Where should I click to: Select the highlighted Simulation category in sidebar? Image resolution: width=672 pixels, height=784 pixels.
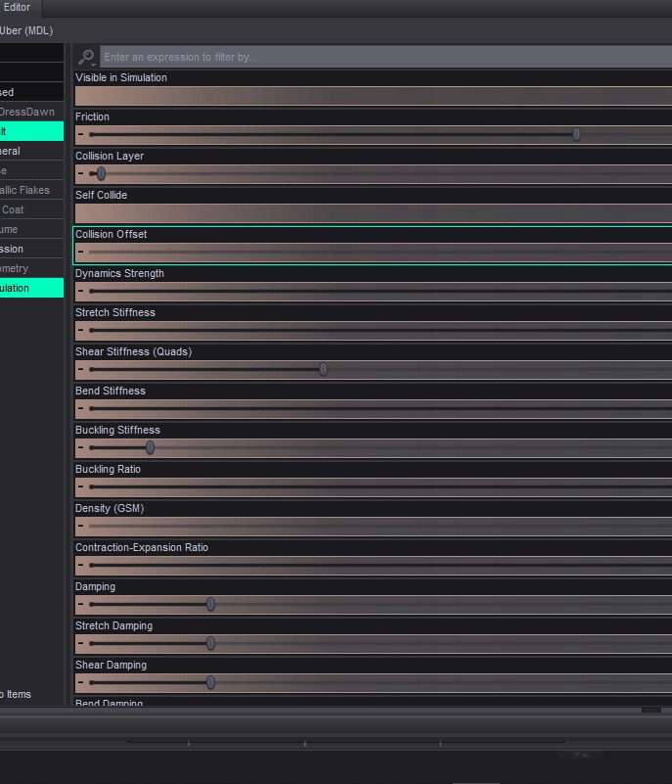point(31,288)
